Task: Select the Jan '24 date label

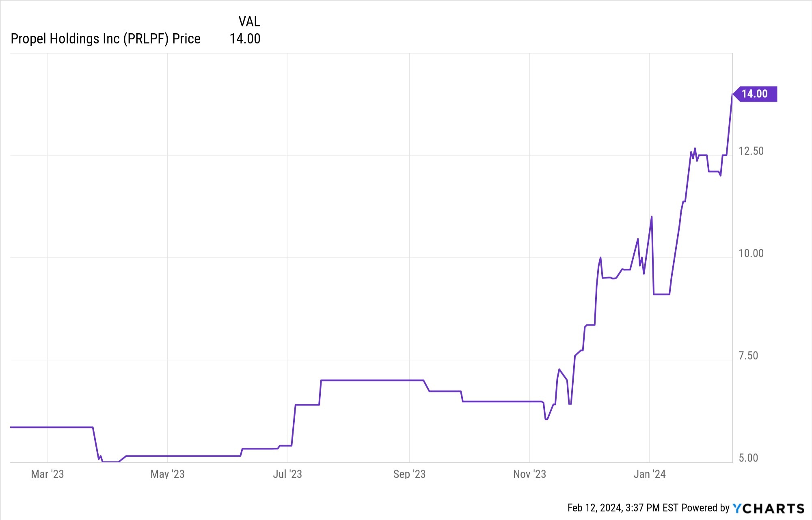Action: tap(650, 474)
